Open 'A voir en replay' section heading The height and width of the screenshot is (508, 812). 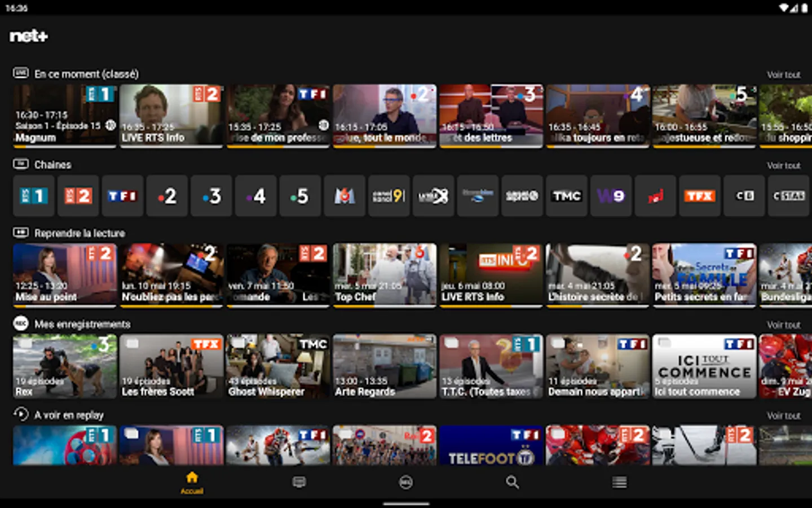pos(69,415)
